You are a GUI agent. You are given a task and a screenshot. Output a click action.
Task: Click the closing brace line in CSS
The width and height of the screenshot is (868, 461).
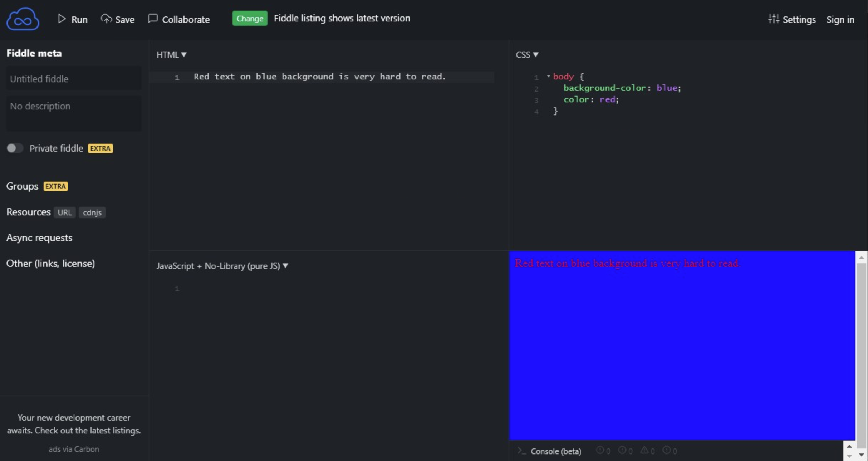tap(555, 111)
